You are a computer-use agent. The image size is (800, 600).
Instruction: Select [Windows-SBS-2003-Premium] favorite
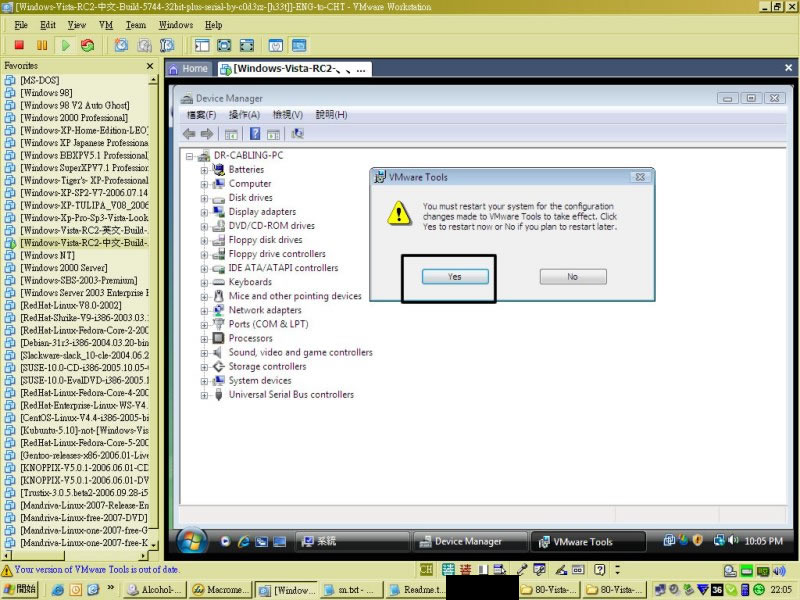(x=79, y=280)
